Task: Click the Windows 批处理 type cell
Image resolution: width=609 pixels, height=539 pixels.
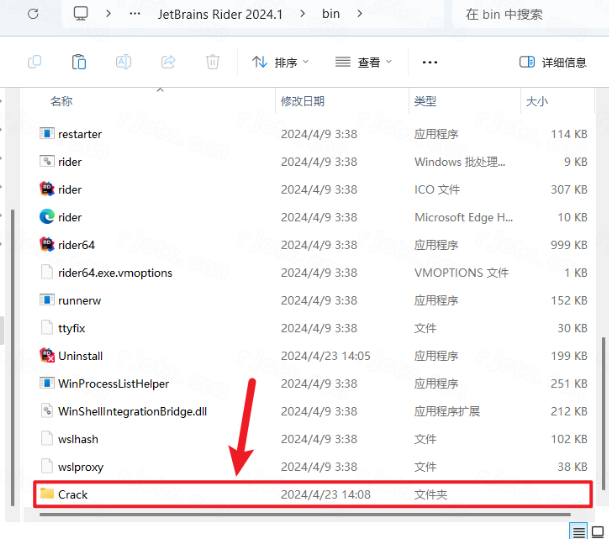Action: (460, 162)
